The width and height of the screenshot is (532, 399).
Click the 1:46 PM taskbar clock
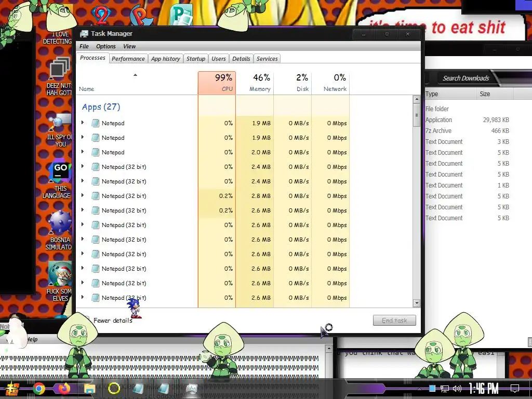pyautogui.click(x=484, y=389)
